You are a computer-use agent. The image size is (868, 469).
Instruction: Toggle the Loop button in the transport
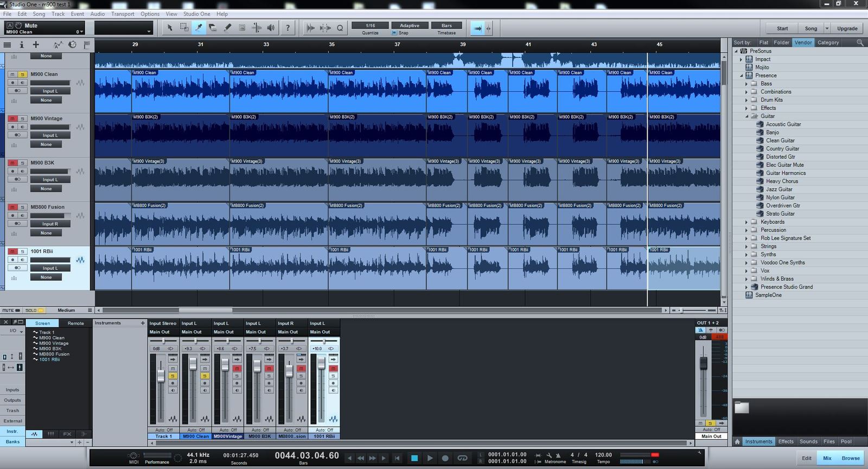462,458
